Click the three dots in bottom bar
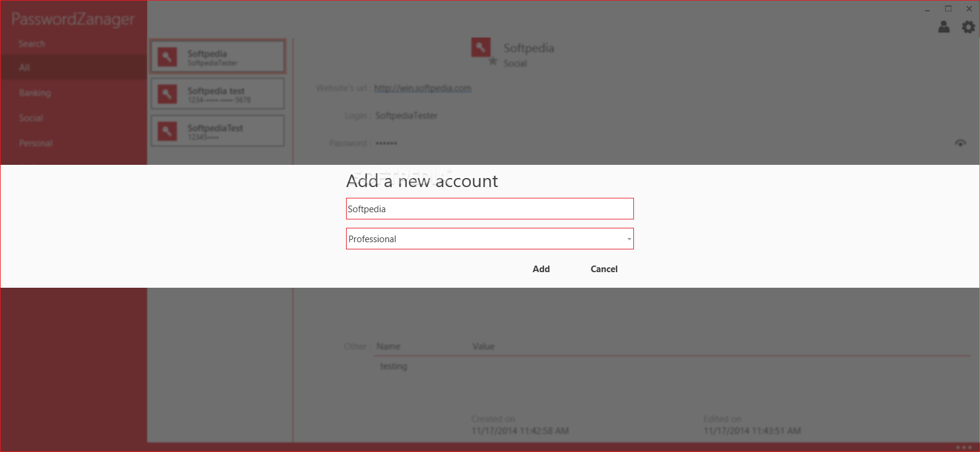The height and width of the screenshot is (452, 980). click(964, 447)
